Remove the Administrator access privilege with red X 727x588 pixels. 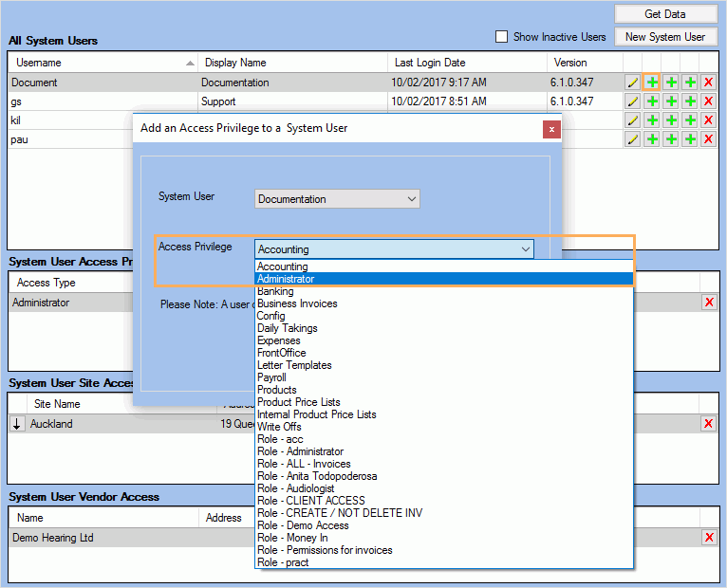[708, 303]
